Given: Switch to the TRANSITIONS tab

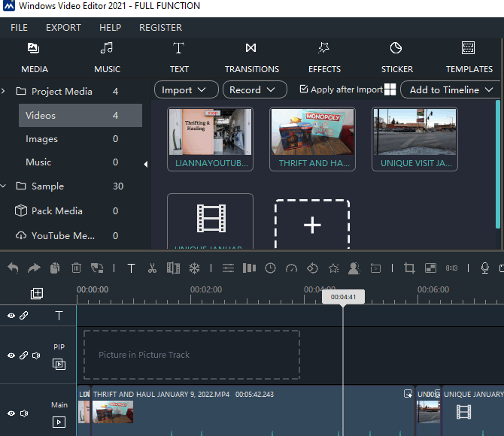Looking at the screenshot, I should coord(252,58).
